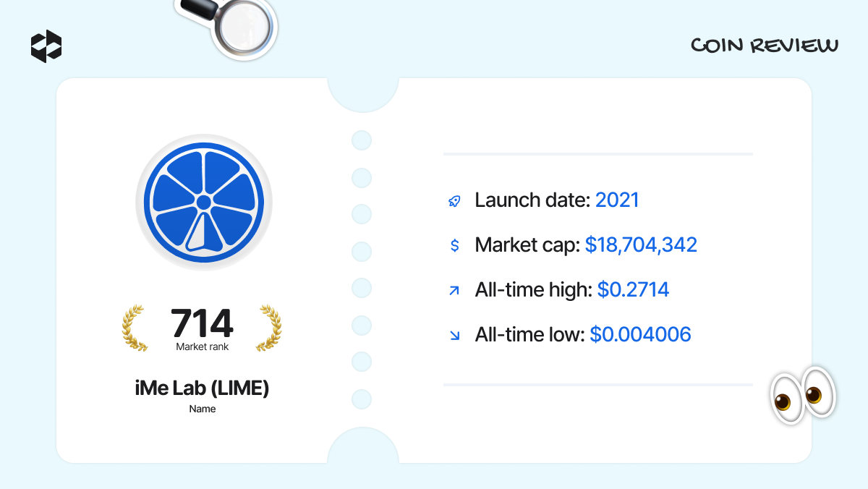Click the up-right arrow beside All-time high

[454, 291]
